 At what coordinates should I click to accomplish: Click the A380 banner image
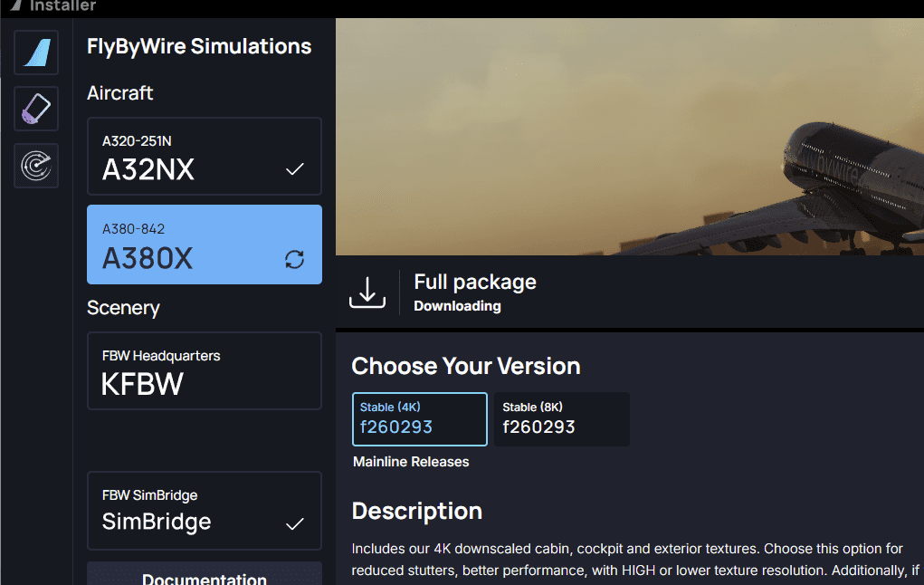pyautogui.click(x=629, y=137)
